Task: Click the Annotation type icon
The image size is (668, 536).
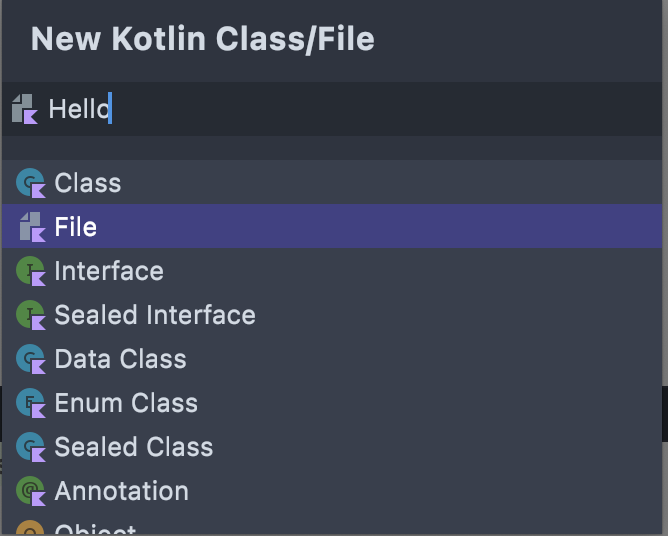Action: [31, 491]
